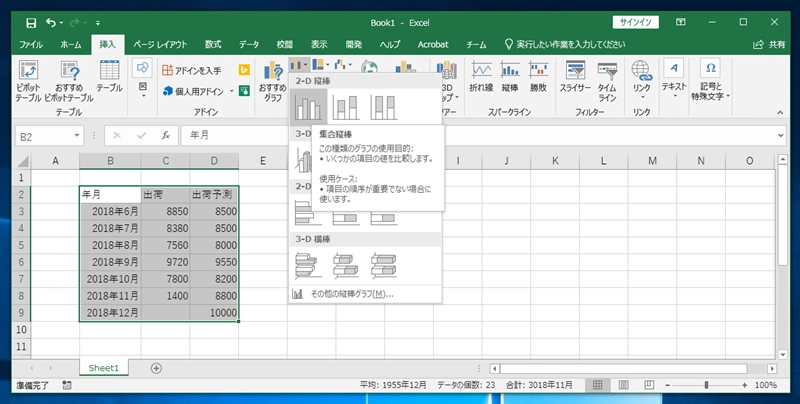Open the Acrobat tab
Viewport: 800px width, 404px height.
[433, 44]
